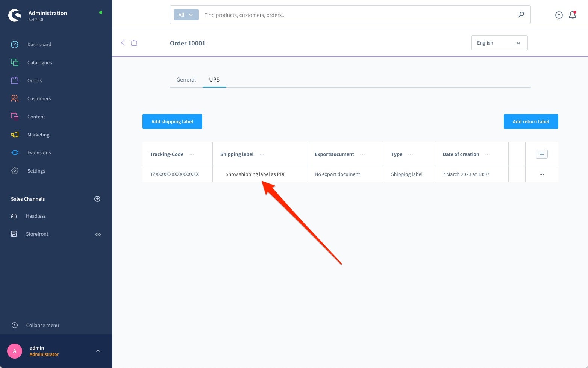Click Show shipping label as PDF
The image size is (588, 368).
[256, 174]
